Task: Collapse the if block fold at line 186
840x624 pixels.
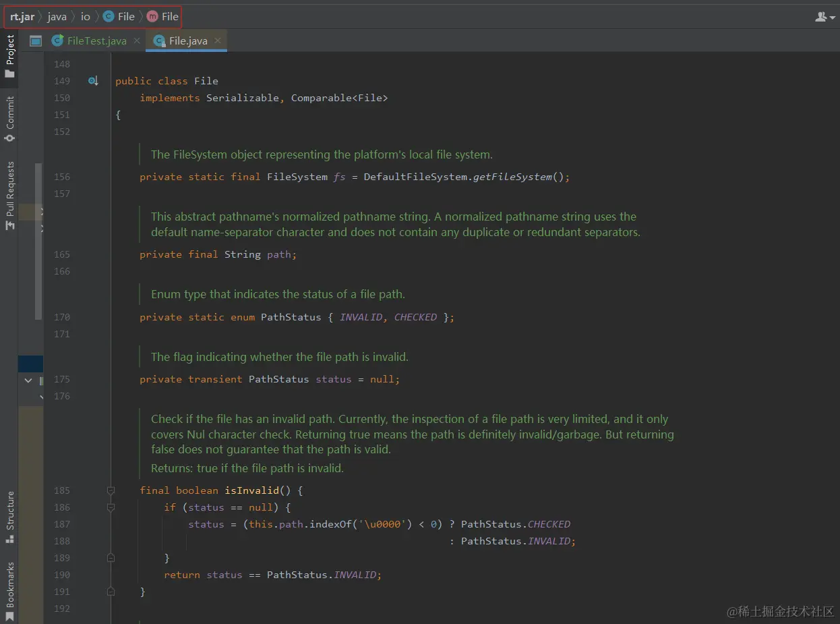Action: 111,507
